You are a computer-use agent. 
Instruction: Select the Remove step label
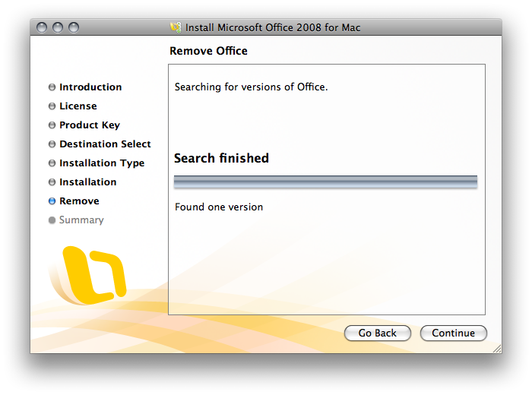(79, 201)
